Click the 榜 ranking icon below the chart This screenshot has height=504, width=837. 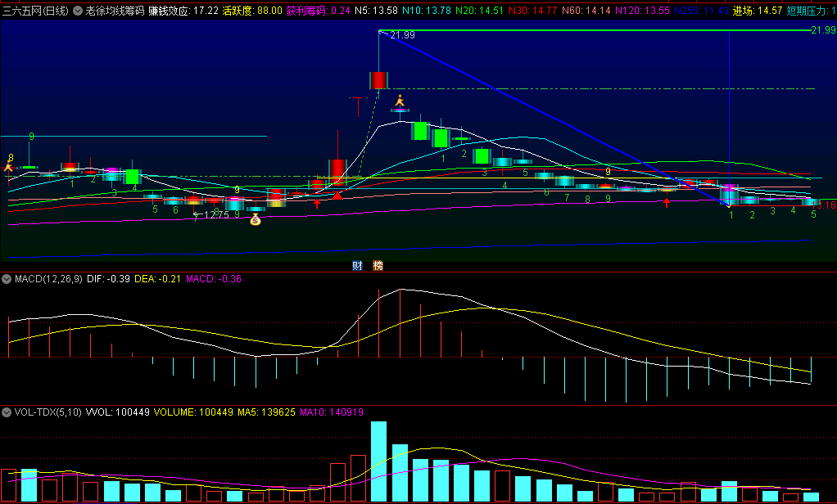click(x=378, y=266)
